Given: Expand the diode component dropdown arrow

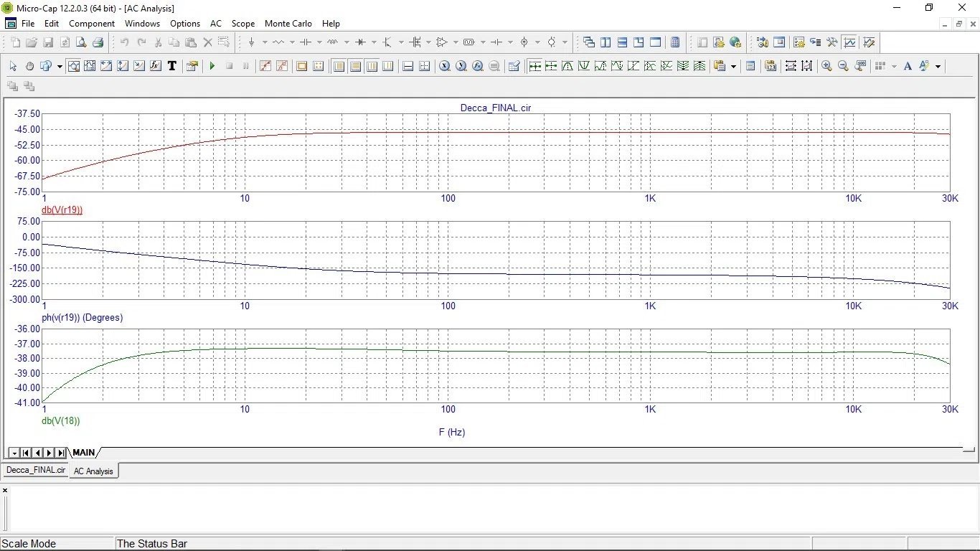Looking at the screenshot, I should coord(374,42).
